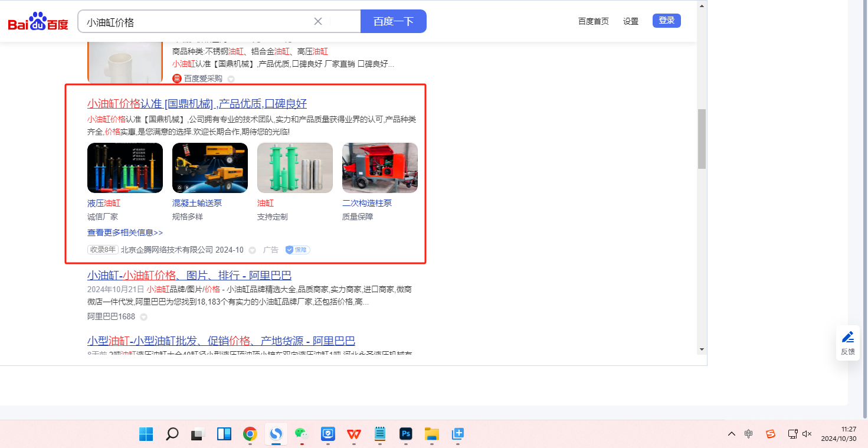Open the 反馈 feedback pencil icon

pyautogui.click(x=848, y=337)
